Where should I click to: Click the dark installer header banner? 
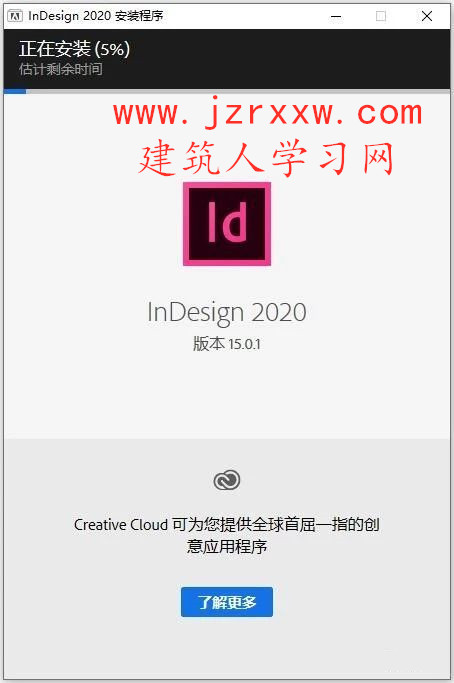tap(227, 59)
